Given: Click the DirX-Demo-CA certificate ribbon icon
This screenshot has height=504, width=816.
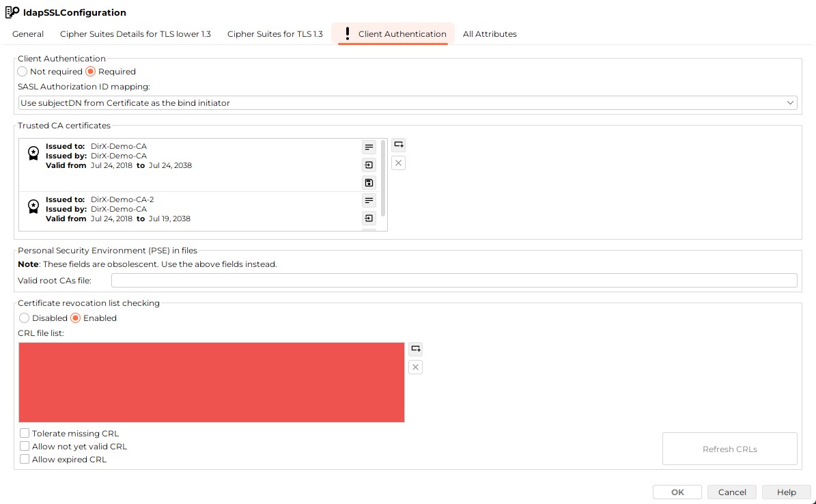Looking at the screenshot, I should pos(33,153).
